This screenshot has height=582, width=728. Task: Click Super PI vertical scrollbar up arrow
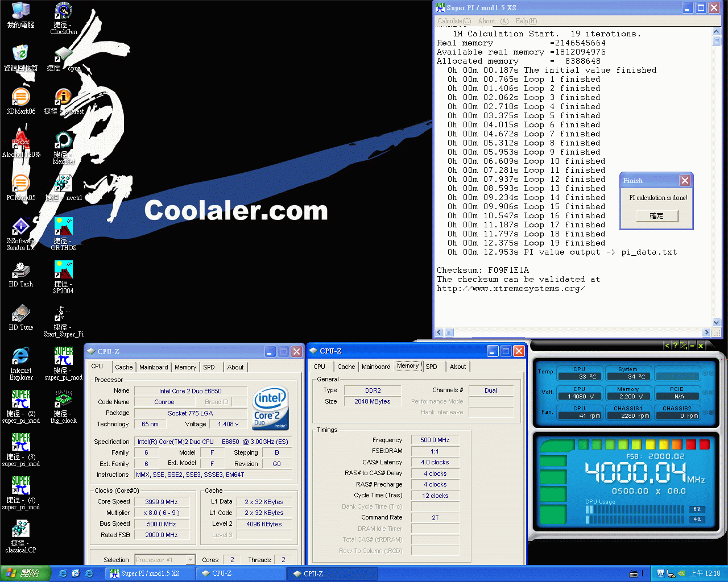pyautogui.click(x=716, y=33)
